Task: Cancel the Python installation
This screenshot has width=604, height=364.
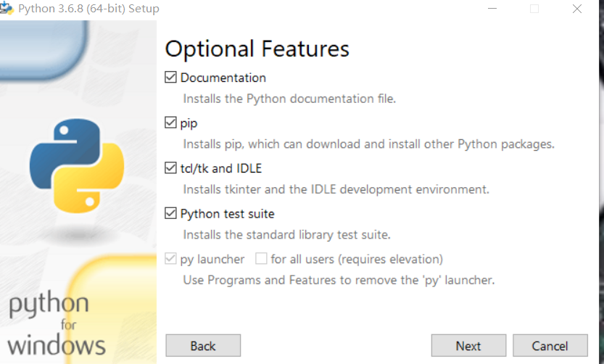Action: (550, 346)
